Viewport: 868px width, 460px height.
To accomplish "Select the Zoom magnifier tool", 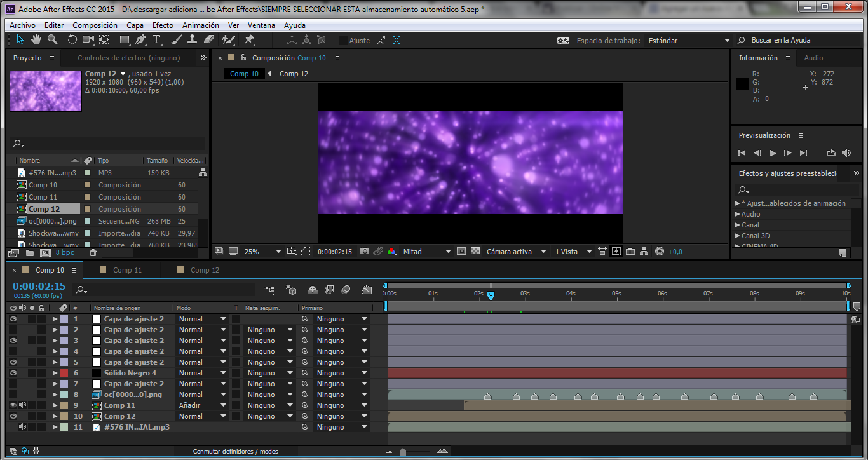I will 52,40.
